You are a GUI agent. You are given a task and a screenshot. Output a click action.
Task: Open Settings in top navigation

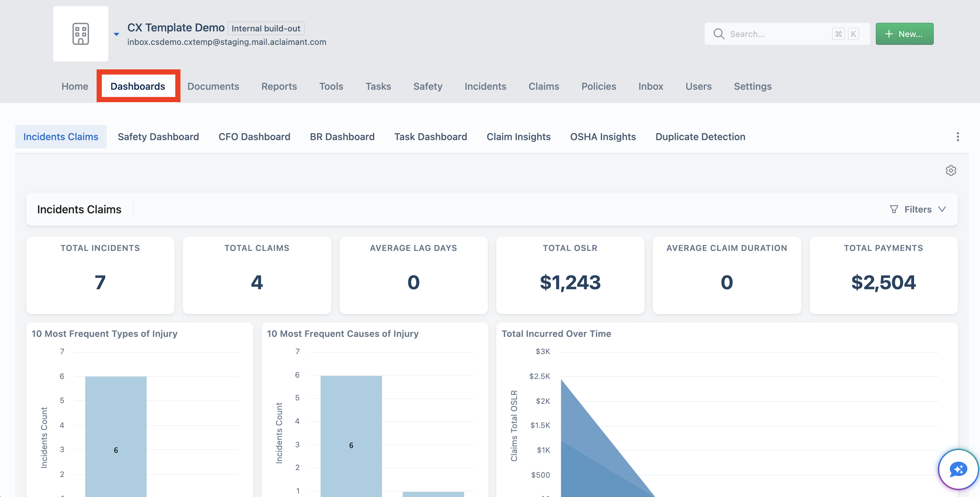tap(753, 86)
